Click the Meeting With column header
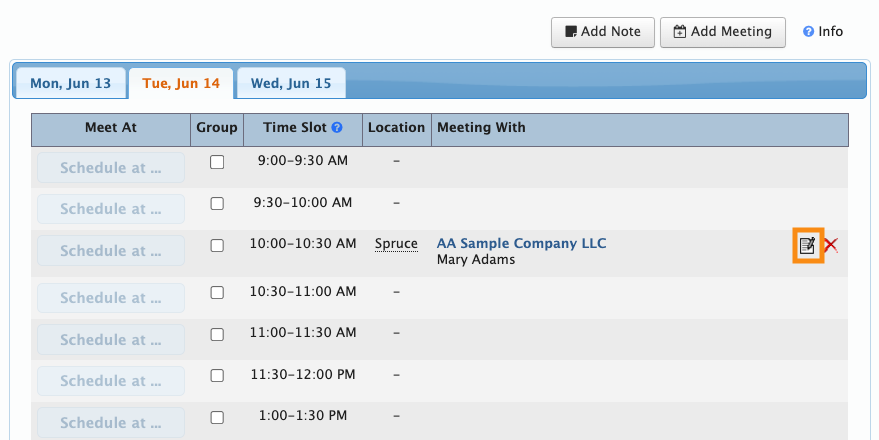 point(481,128)
